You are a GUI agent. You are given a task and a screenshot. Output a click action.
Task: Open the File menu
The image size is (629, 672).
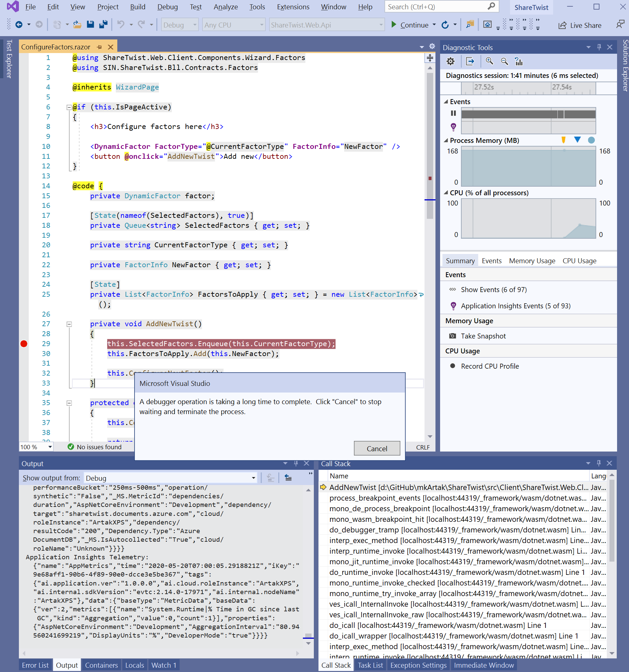tap(30, 7)
